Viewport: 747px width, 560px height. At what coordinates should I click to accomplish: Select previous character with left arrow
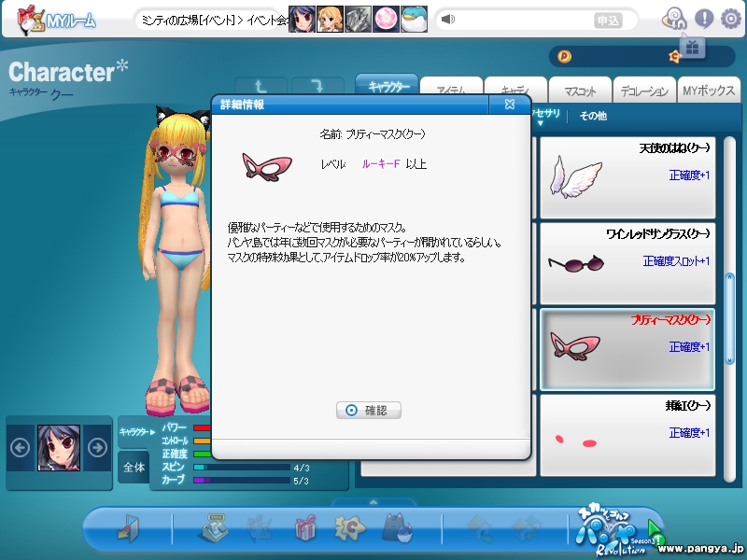click(x=20, y=447)
